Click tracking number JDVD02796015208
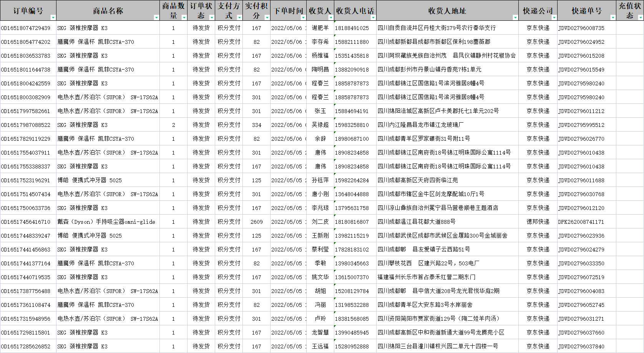The width and height of the screenshot is (644, 353). 587,56
